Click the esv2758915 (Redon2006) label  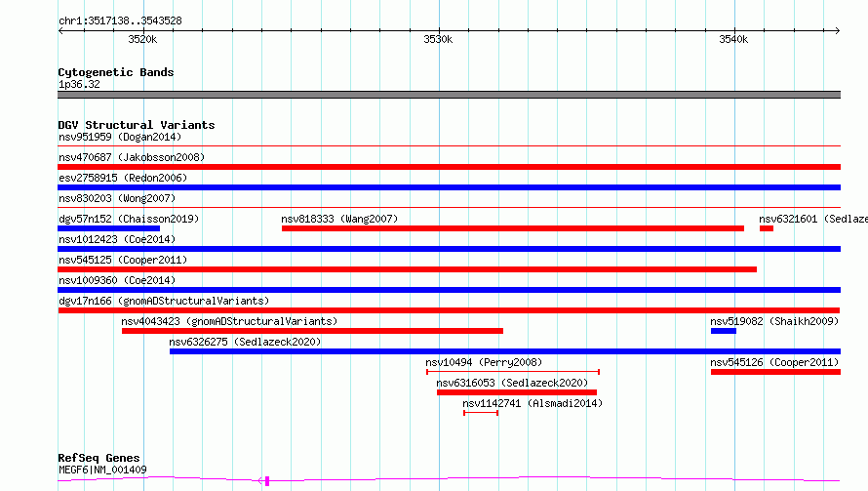click(123, 178)
